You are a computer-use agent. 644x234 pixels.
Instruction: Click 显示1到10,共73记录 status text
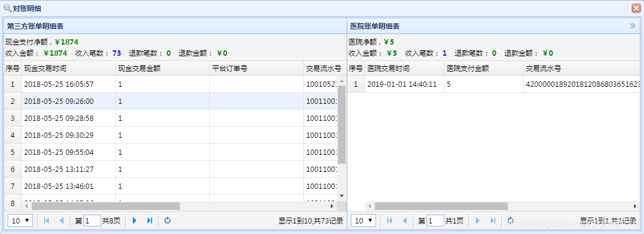[x=311, y=221]
